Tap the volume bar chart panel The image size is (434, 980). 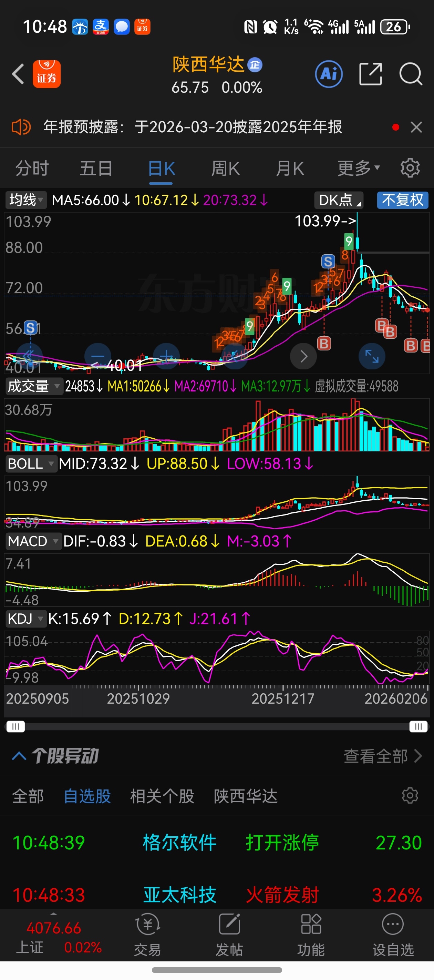tap(217, 425)
